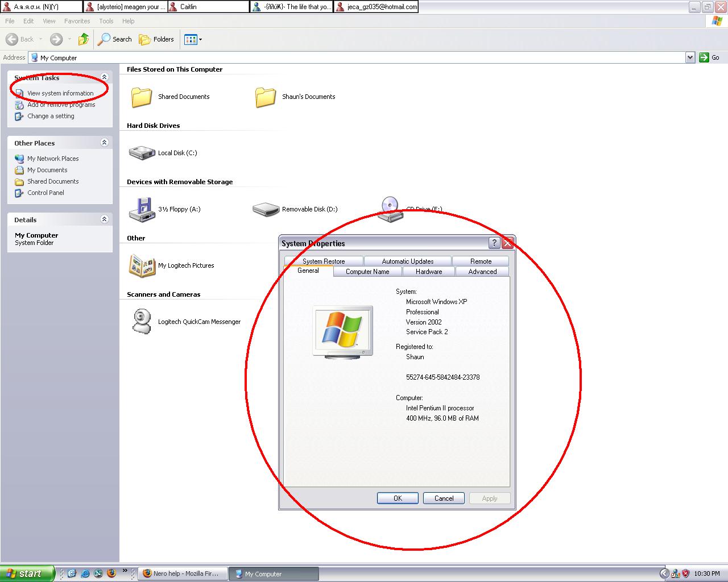Open the Removable Disk (D:) icon

click(x=266, y=209)
